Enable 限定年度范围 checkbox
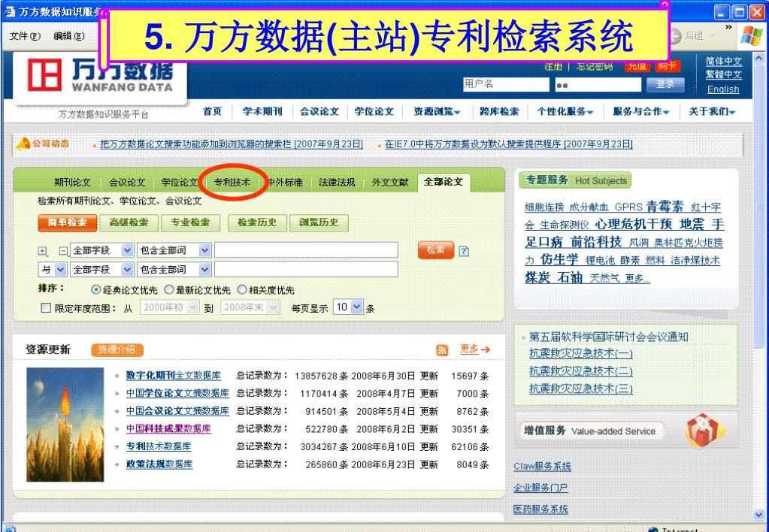The image size is (769, 532). [x=46, y=308]
